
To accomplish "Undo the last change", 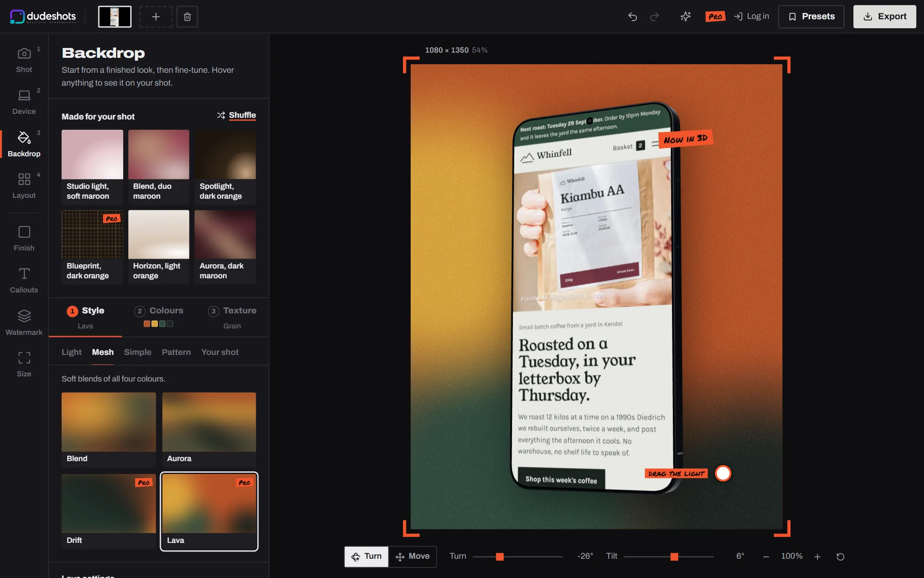I will coord(633,17).
